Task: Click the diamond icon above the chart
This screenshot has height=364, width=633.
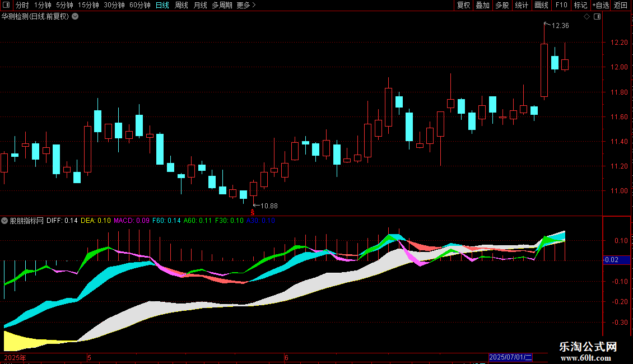Action: pos(587,17)
